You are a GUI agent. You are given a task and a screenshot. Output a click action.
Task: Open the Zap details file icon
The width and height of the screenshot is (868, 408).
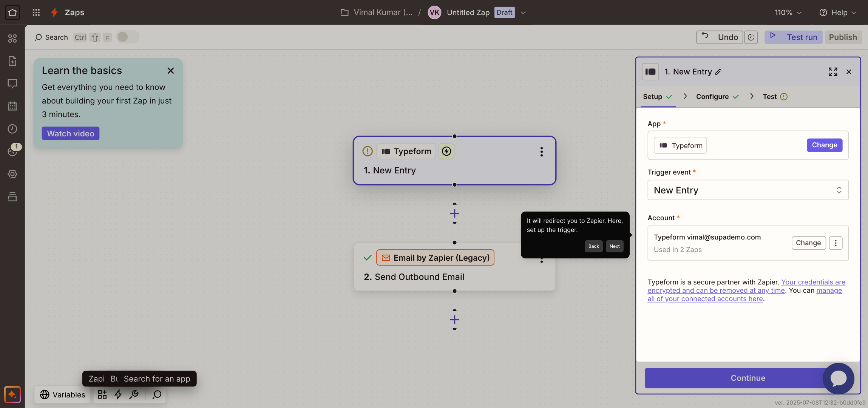(x=12, y=61)
